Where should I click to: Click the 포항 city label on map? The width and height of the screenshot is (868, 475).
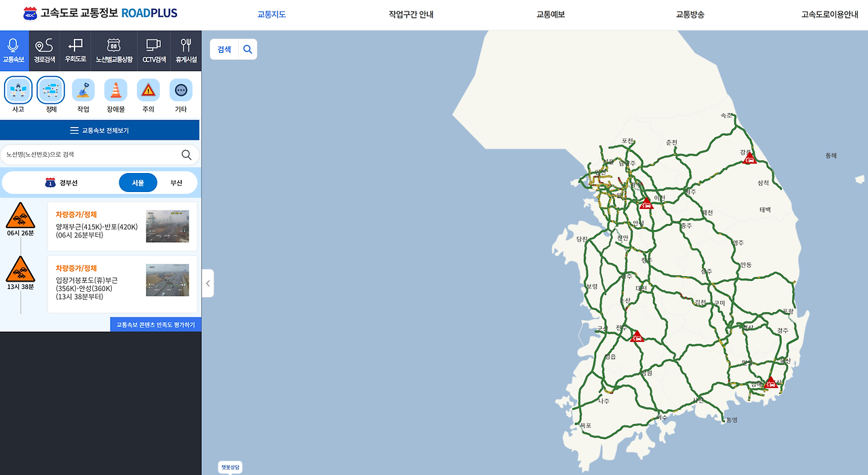787,311
